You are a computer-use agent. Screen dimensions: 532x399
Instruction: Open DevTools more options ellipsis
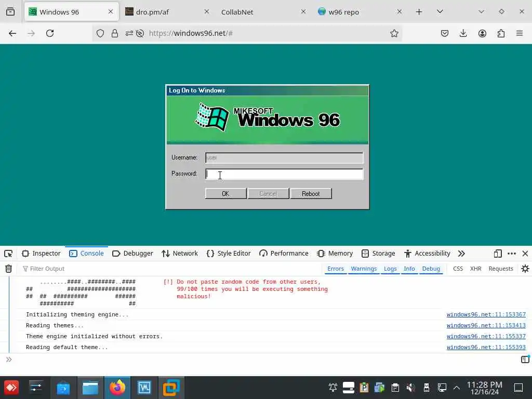tap(512, 254)
